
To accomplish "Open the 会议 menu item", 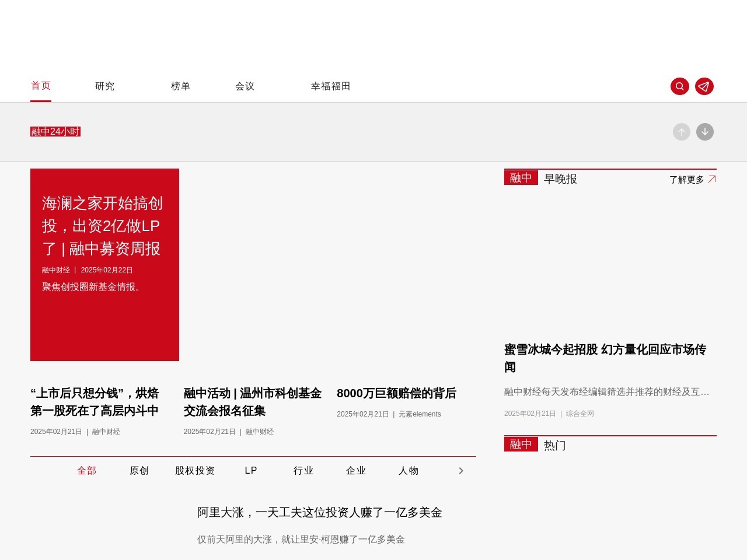I will point(245,86).
